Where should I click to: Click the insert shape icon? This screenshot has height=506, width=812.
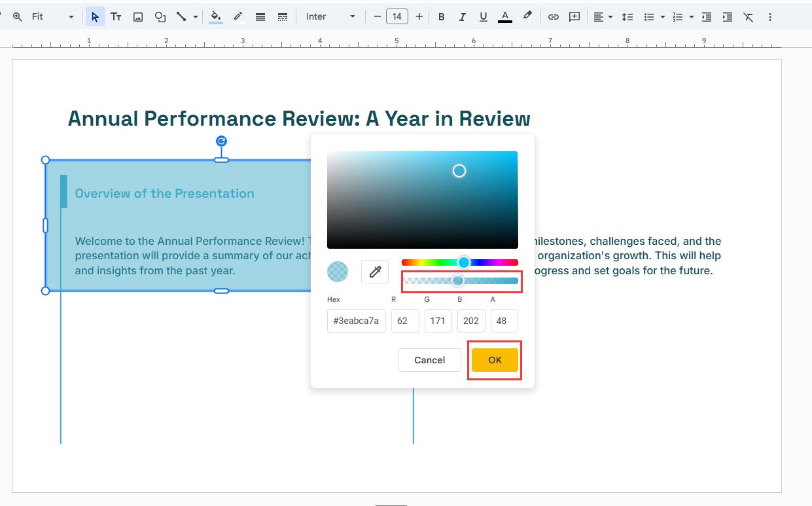coord(160,17)
